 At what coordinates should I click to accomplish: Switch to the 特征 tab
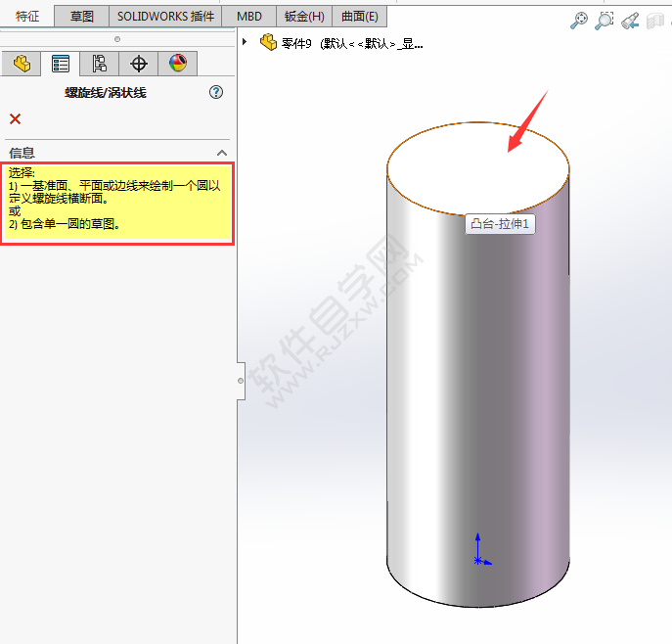tap(27, 17)
